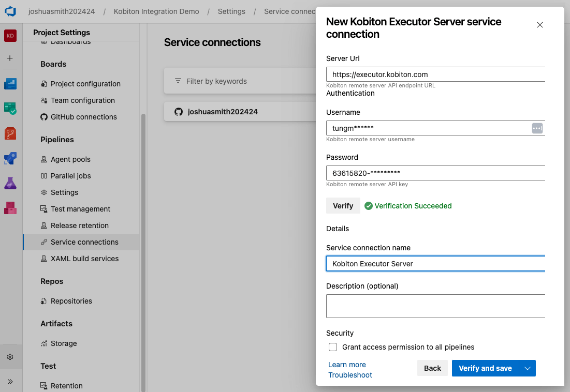Click the green Verification Succeeded check icon

pos(369,206)
